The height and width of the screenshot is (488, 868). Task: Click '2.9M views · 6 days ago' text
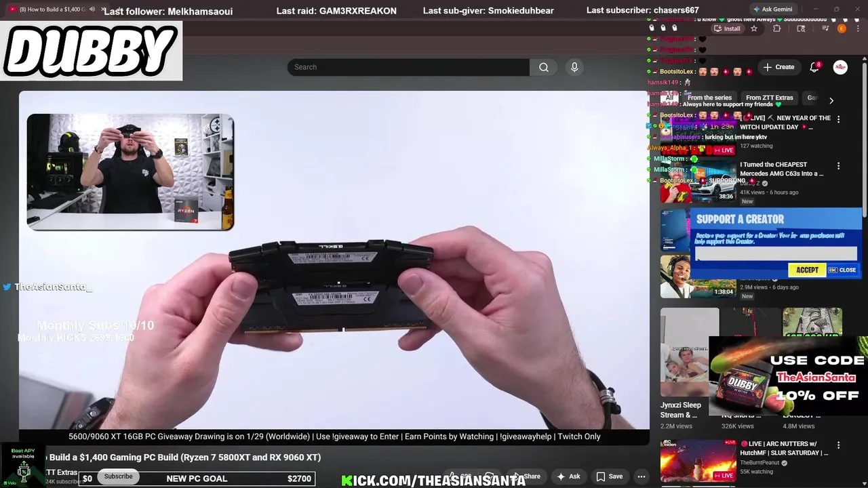coord(769,287)
